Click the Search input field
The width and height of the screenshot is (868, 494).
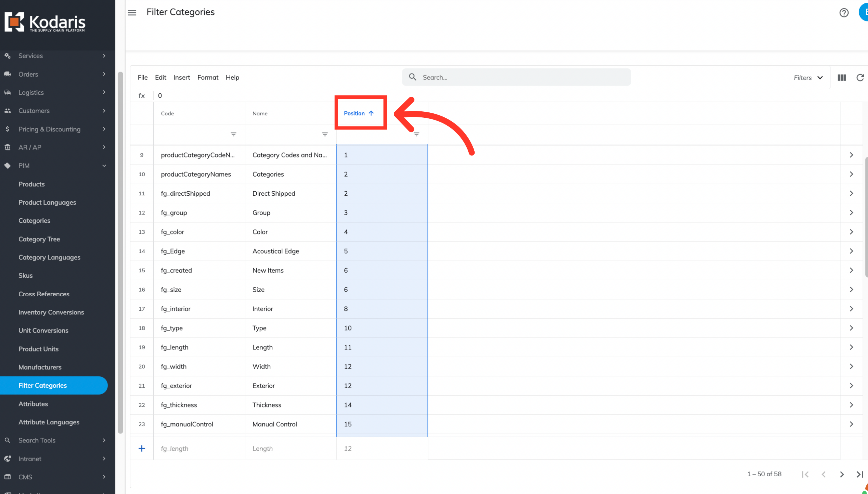point(522,77)
